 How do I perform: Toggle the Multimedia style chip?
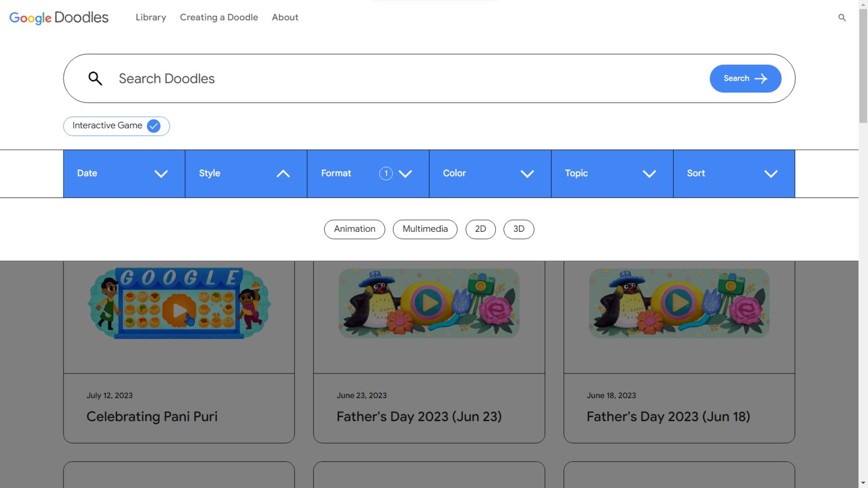pos(425,229)
